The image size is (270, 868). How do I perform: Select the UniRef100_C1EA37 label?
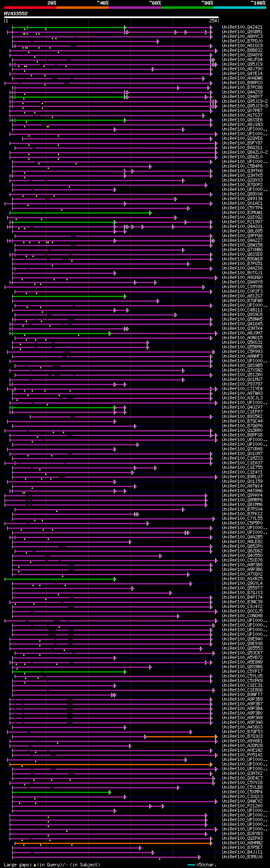click(x=242, y=463)
